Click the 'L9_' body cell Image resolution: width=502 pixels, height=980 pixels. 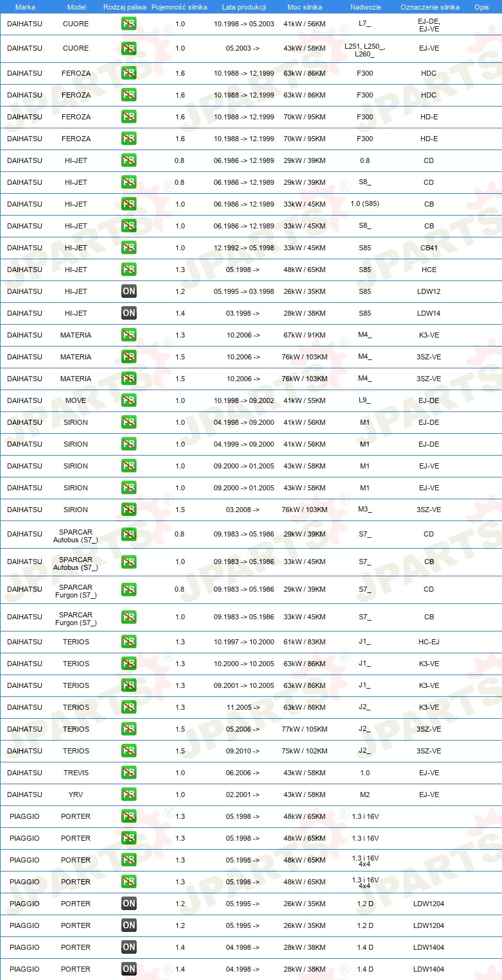click(365, 400)
